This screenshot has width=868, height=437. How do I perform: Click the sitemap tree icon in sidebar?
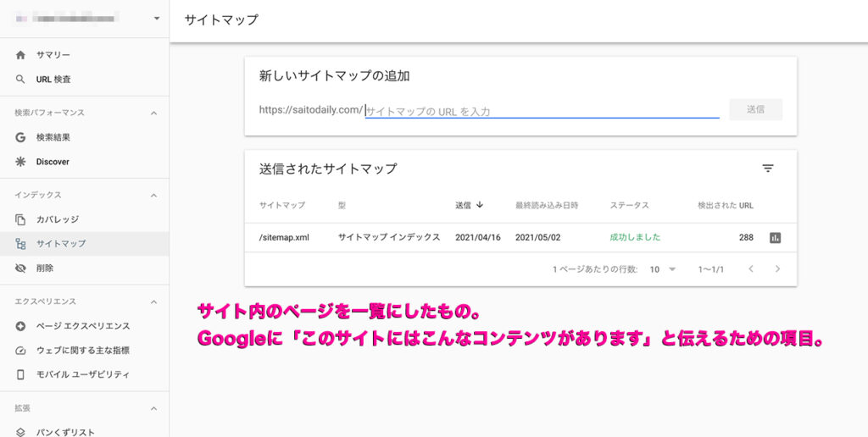pos(20,243)
